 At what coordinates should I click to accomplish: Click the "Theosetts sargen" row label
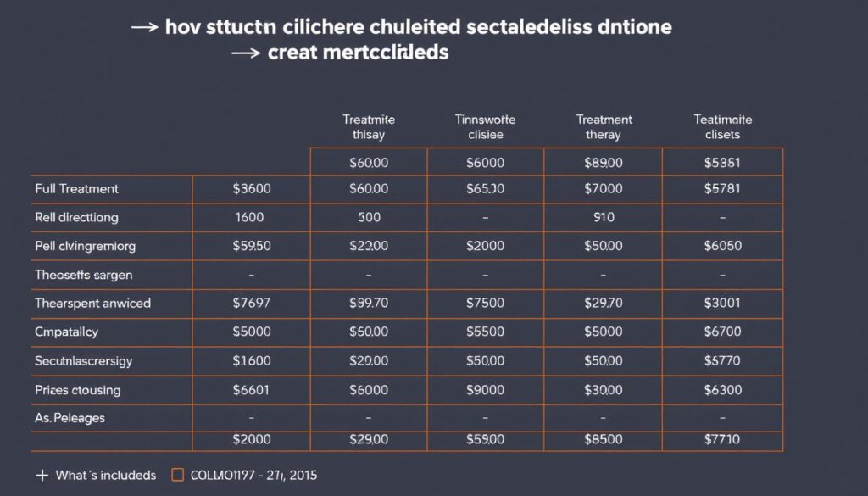[83, 276]
